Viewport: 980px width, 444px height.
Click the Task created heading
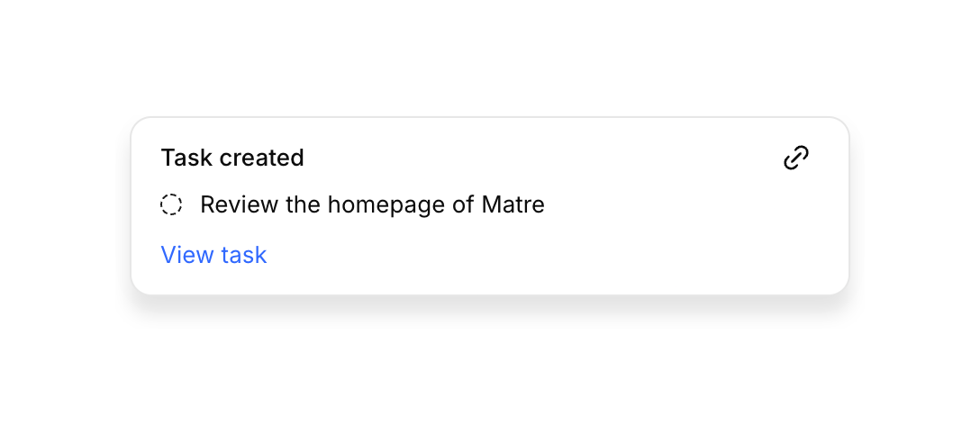232,159
